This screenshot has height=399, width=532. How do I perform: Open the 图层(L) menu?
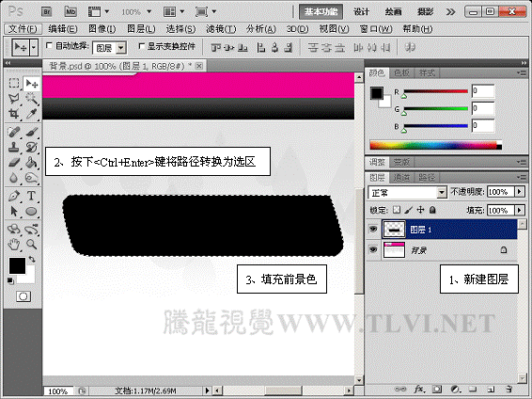click(x=141, y=29)
